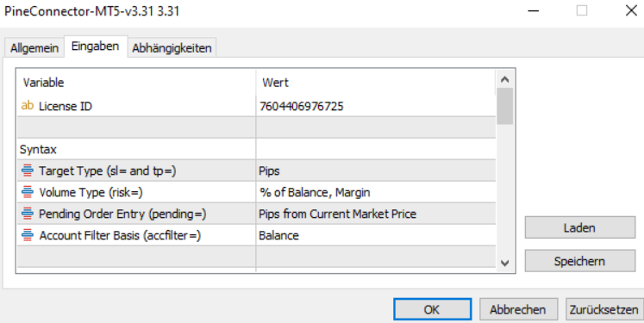This screenshot has height=323, width=644.
Task: Open the Abhängigkeiten tab
Action: point(172,48)
